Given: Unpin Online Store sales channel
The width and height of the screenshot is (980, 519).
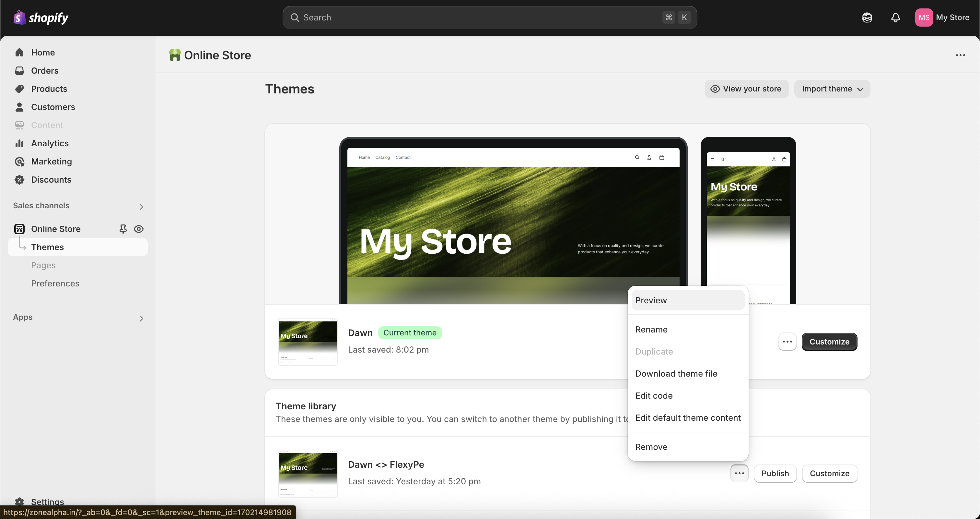Looking at the screenshot, I should (x=123, y=229).
